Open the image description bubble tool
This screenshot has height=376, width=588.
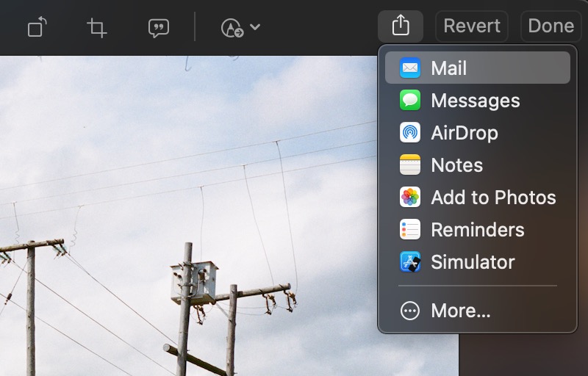coord(158,28)
